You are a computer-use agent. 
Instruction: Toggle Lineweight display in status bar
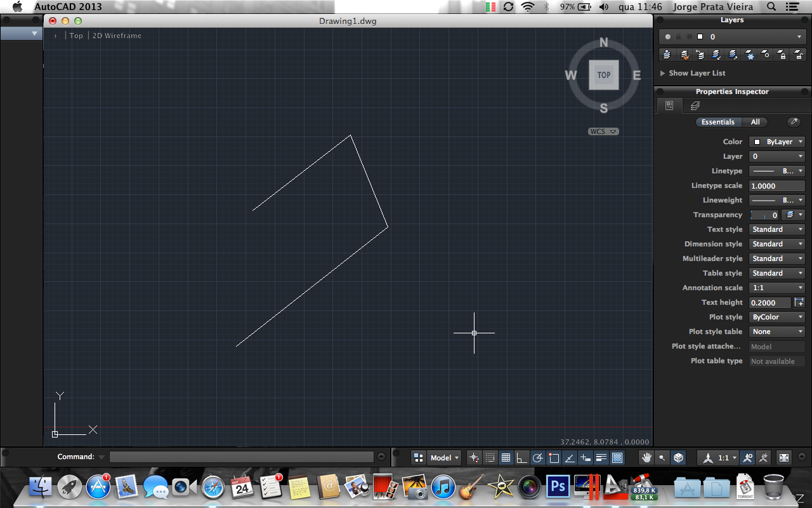pos(601,457)
